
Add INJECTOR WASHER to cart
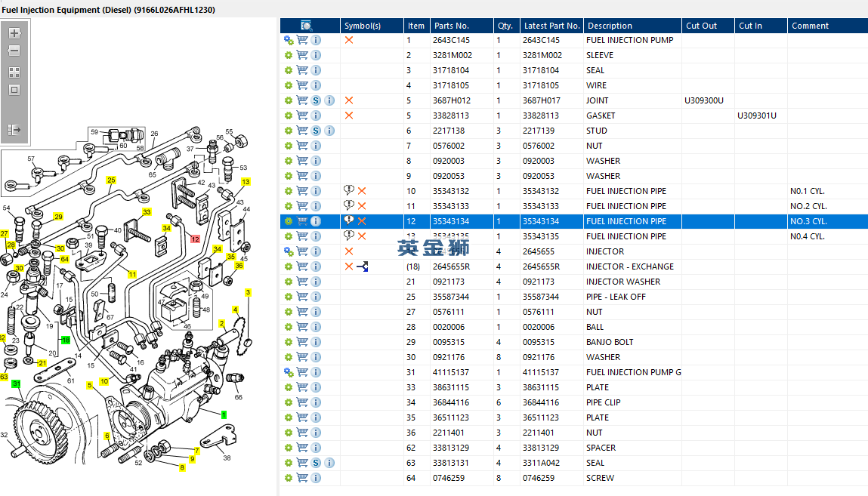click(302, 282)
